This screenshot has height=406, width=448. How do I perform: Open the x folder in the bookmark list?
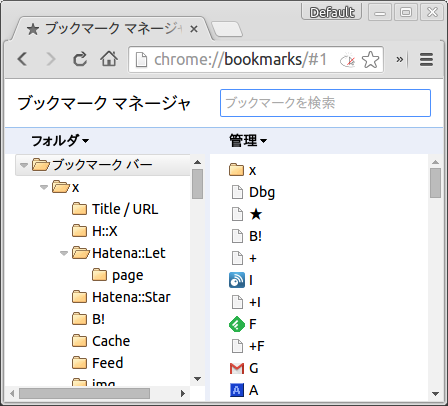(243, 170)
